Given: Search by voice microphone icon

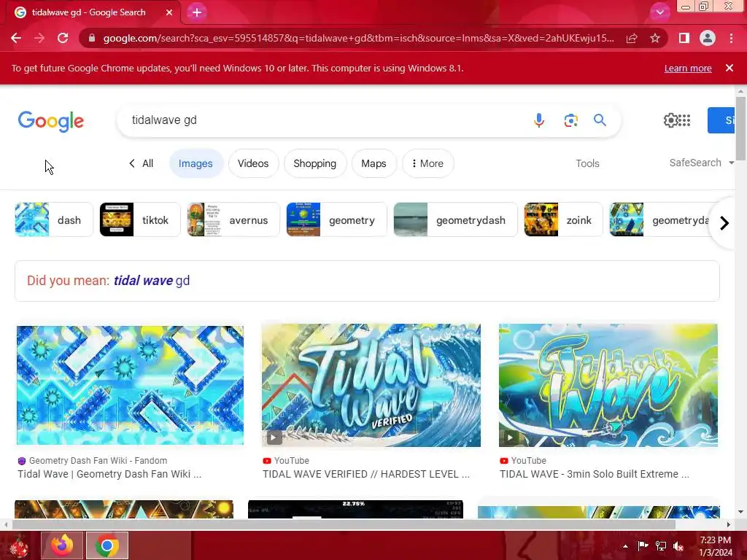Looking at the screenshot, I should pyautogui.click(x=539, y=120).
